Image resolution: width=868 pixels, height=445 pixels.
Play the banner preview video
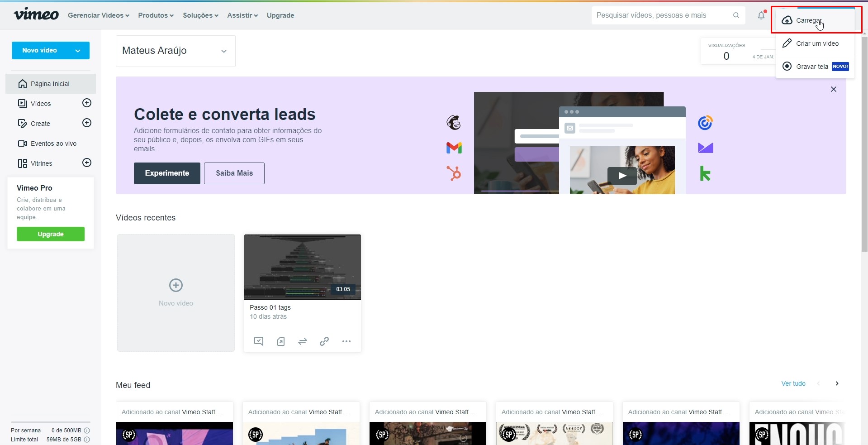point(622,176)
